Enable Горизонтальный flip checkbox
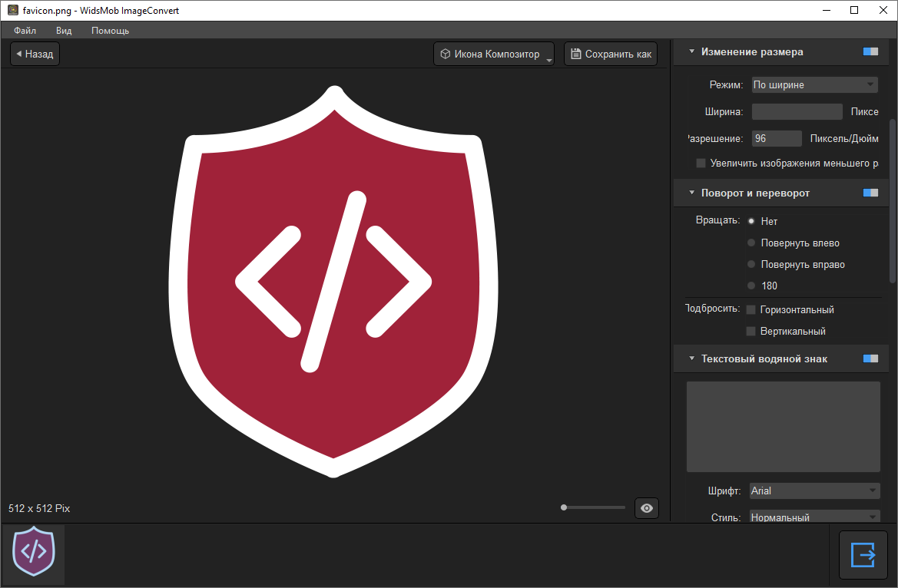Viewport: 898px width, 588px height. coord(751,310)
